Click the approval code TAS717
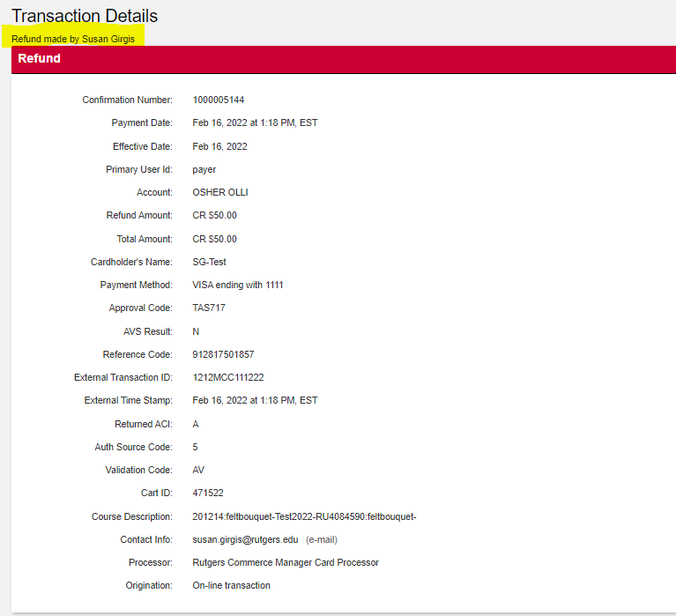The width and height of the screenshot is (676, 616). tap(207, 308)
